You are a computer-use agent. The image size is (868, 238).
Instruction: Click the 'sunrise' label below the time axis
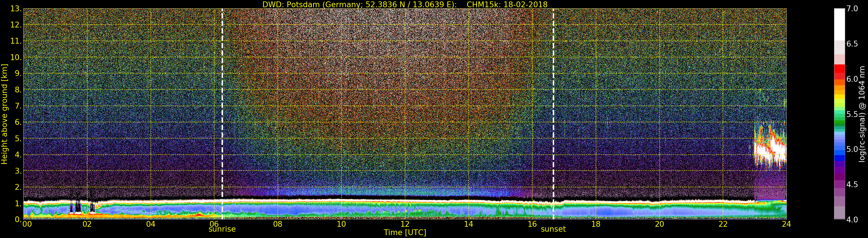coord(222,229)
